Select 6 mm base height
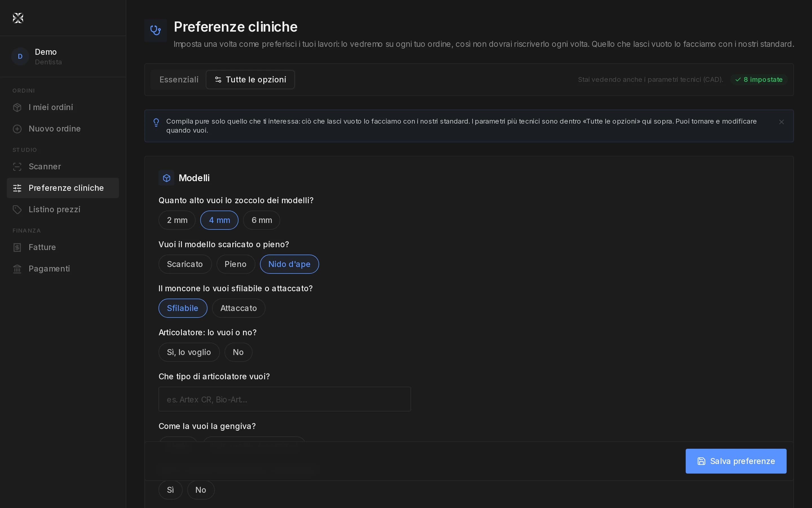812x508 pixels. (262, 220)
